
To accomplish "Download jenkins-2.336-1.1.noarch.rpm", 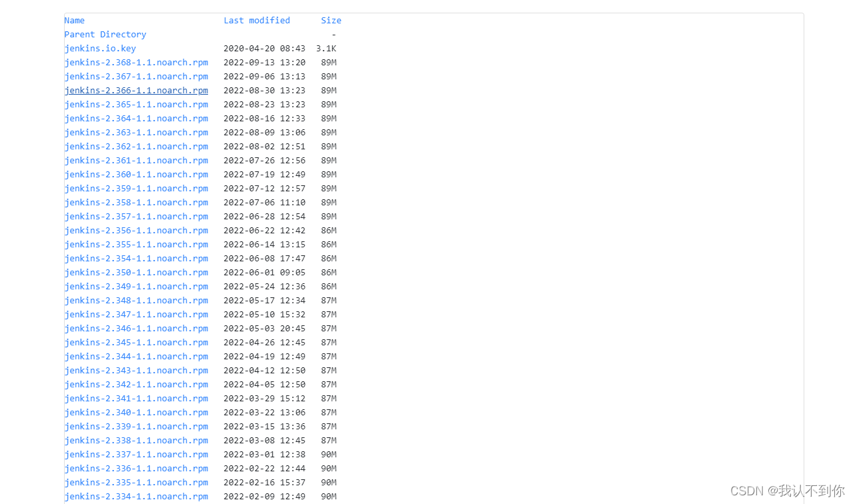I will [136, 469].
